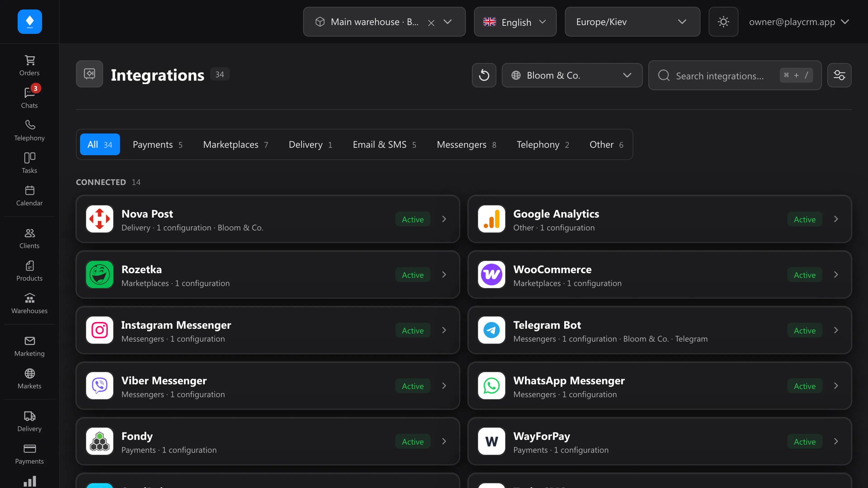Click the Integrations page header icon
Viewport: 868px width, 488px height.
[x=90, y=74]
